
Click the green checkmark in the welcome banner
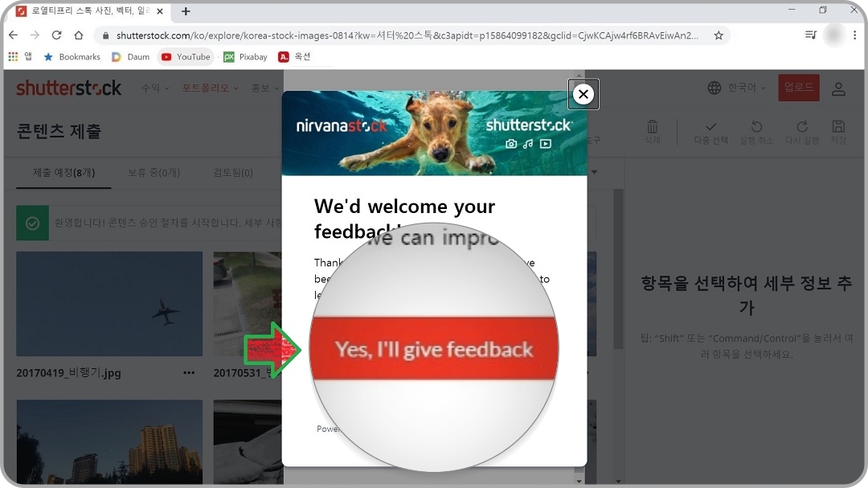(33, 223)
